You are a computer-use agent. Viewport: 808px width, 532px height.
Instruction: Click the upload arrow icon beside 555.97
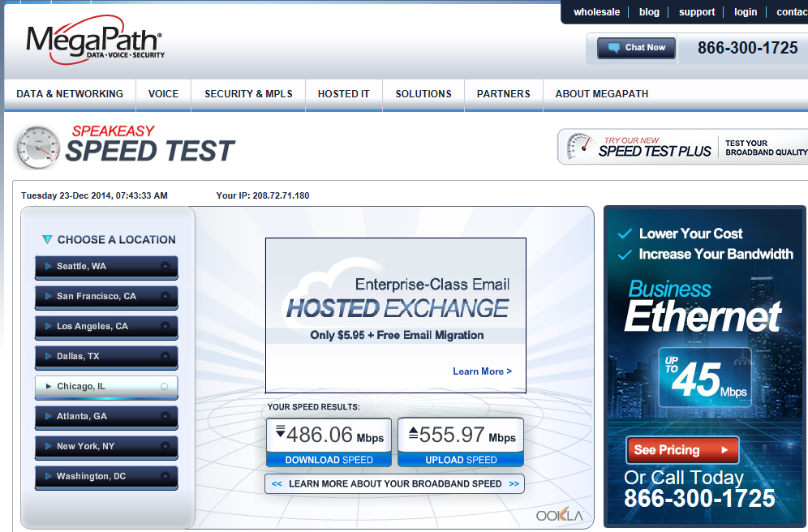click(413, 431)
